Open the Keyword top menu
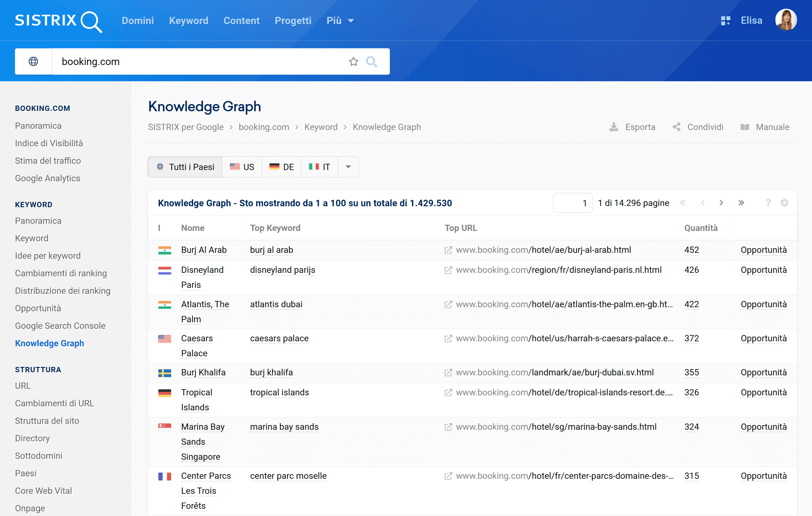The height and width of the screenshot is (516, 812). pos(189,21)
